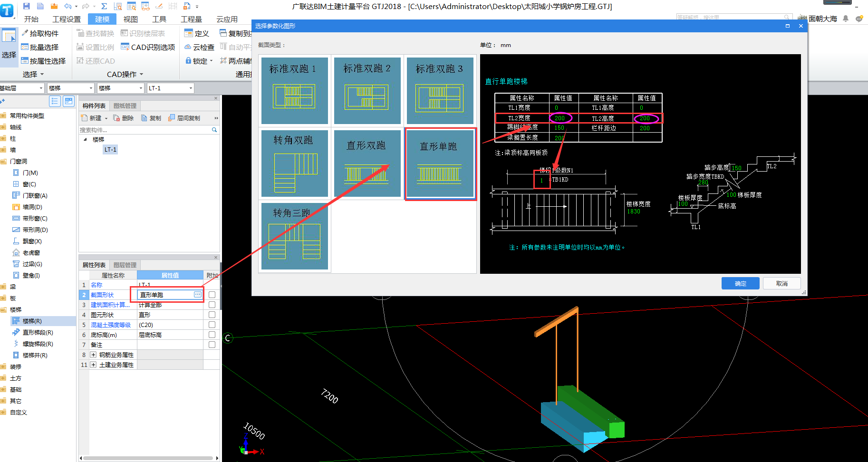Toggle 附加 checkbox for 图元形状 row
This screenshot has width=868, height=462.
(x=212, y=315)
